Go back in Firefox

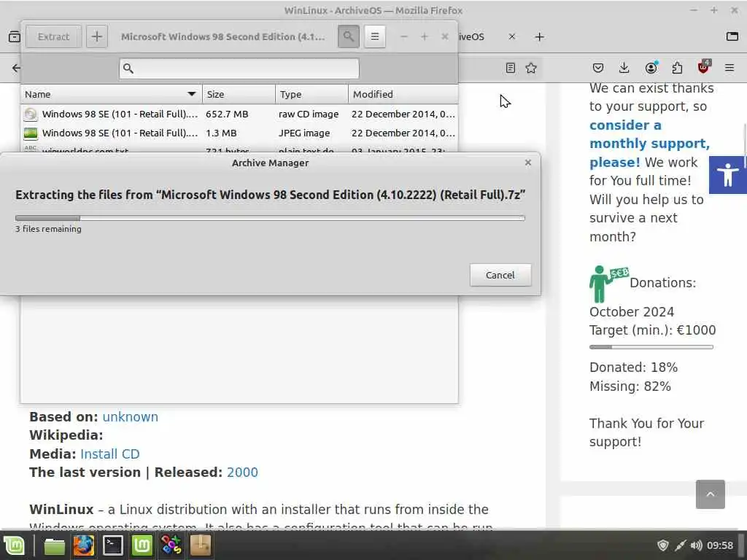click(16, 68)
